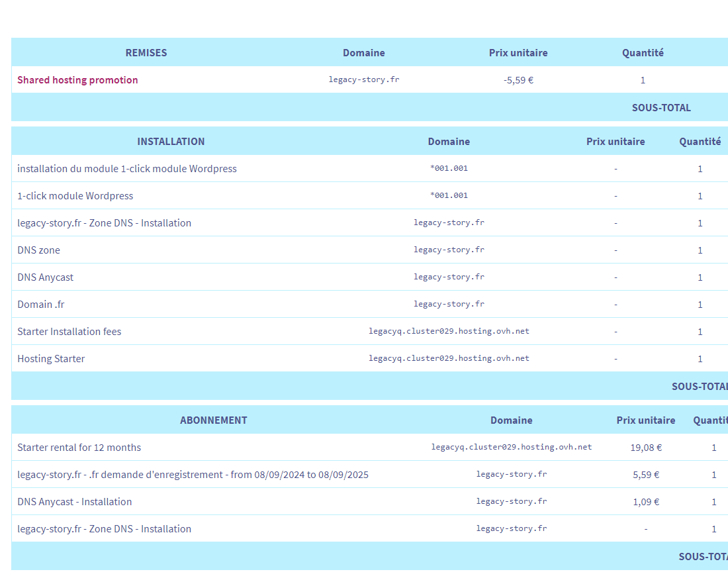
Task: Click SOUS-TOTAL label under REMISES section
Action: (x=661, y=108)
